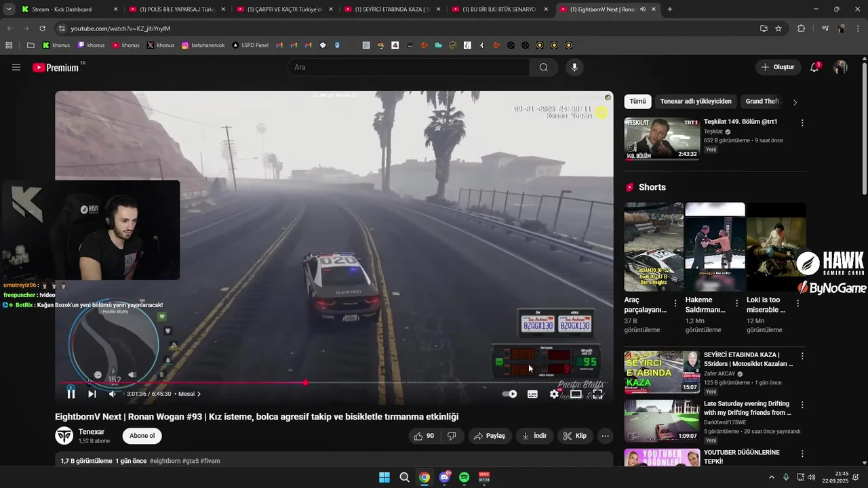Viewport: 868px width, 488px height.
Task: Open the batuhanercok Instagram bookmark
Action: tap(203, 45)
